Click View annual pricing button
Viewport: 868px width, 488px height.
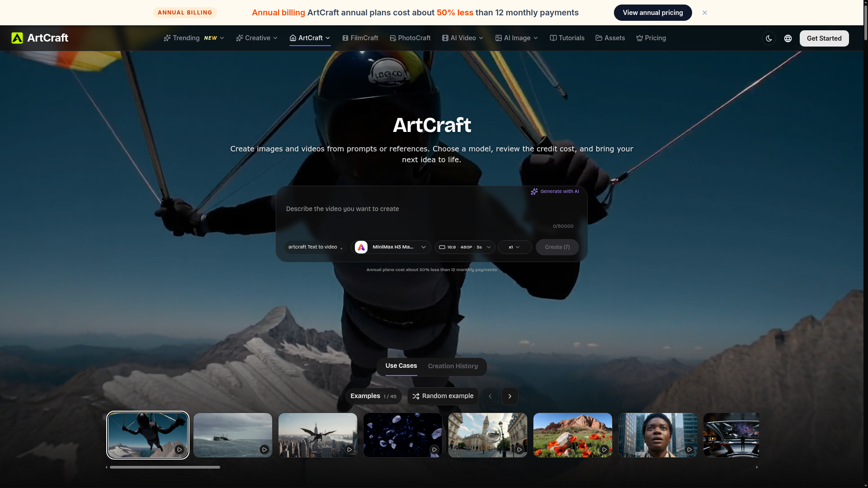pyautogui.click(x=653, y=13)
